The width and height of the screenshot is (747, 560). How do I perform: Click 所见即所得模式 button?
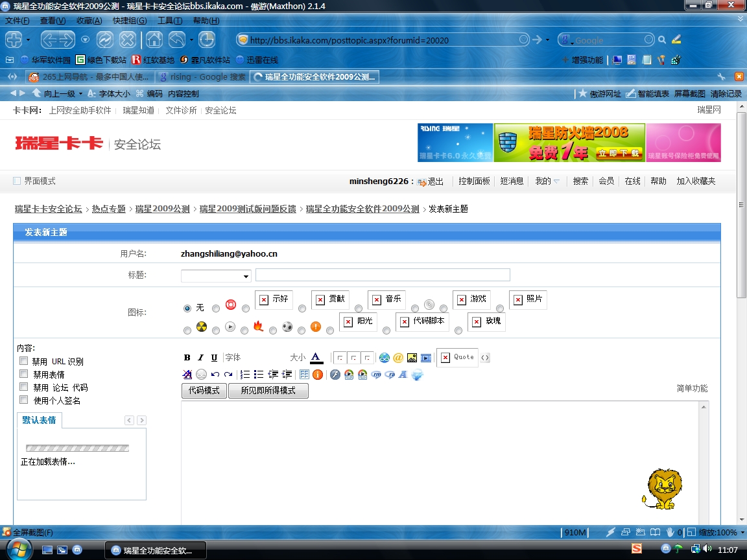268,390
